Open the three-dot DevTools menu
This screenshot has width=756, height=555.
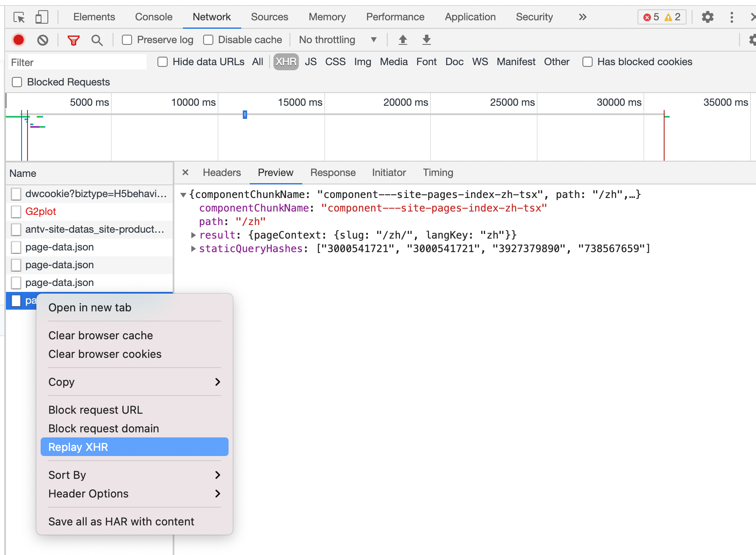click(731, 17)
